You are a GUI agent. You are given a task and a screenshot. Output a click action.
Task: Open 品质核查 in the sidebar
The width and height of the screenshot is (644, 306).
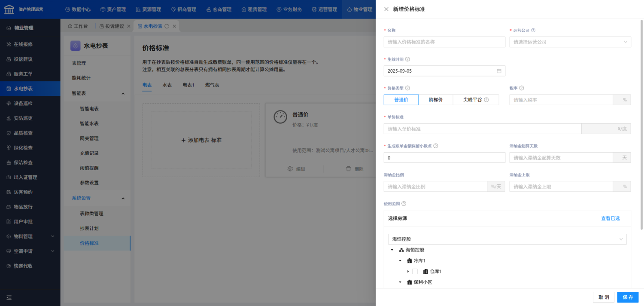[30, 133]
